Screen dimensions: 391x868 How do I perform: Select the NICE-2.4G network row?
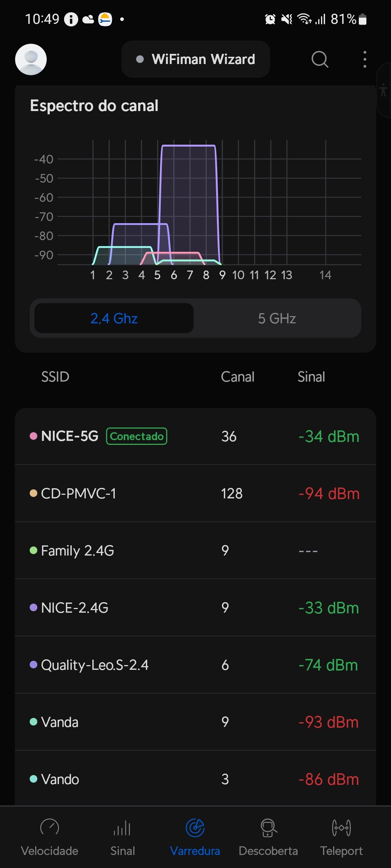coord(195,608)
